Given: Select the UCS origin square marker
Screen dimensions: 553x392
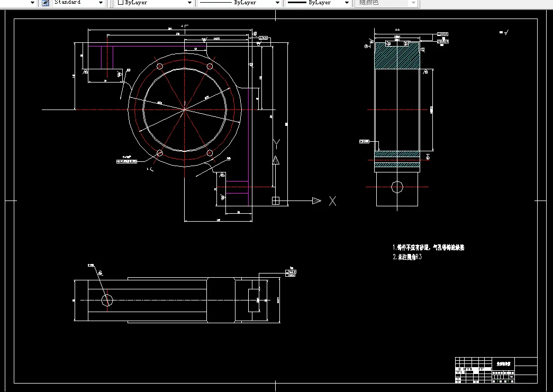Looking at the screenshot, I should coord(276,200).
